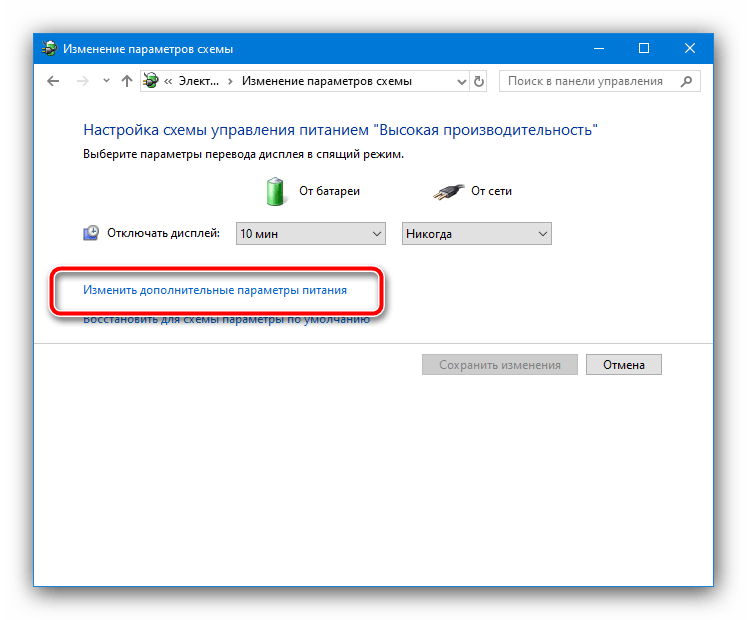
Task: Open "Изменить дополнительные параметры питания" link
Action: tap(215, 290)
